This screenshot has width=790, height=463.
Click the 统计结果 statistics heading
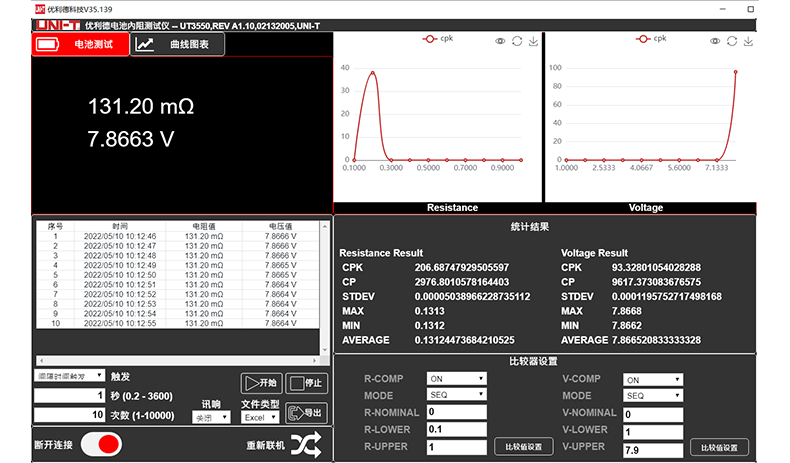[530, 227]
